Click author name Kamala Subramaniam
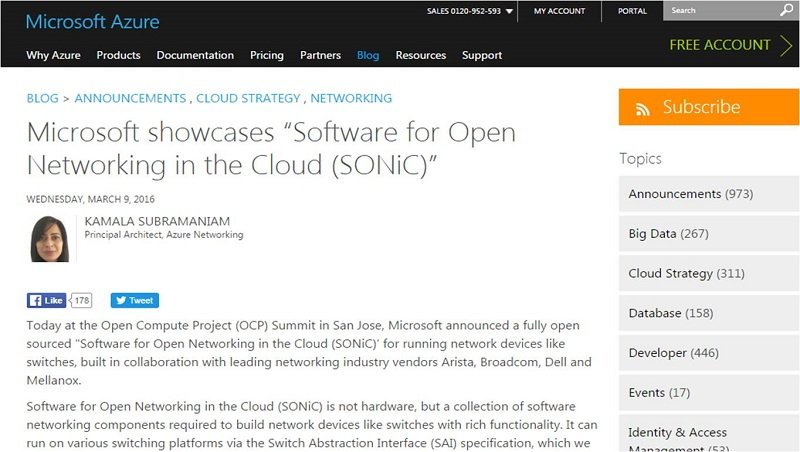This screenshot has height=452, width=800. (157, 221)
